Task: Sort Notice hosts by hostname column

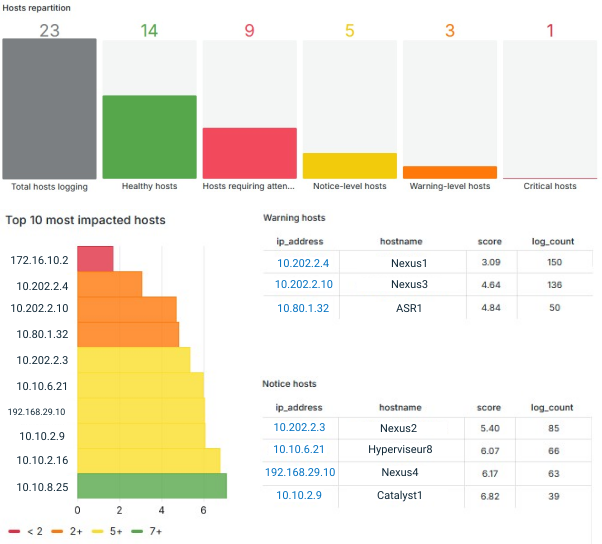Action: point(408,408)
